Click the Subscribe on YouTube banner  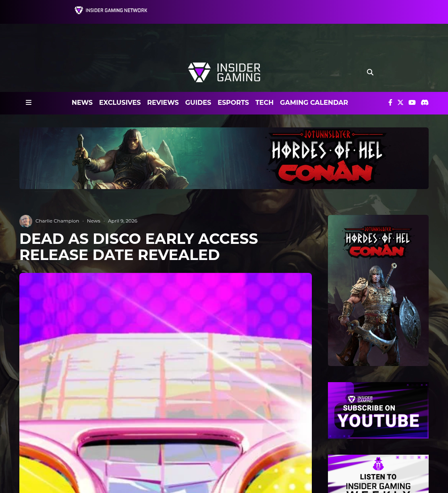click(x=378, y=410)
